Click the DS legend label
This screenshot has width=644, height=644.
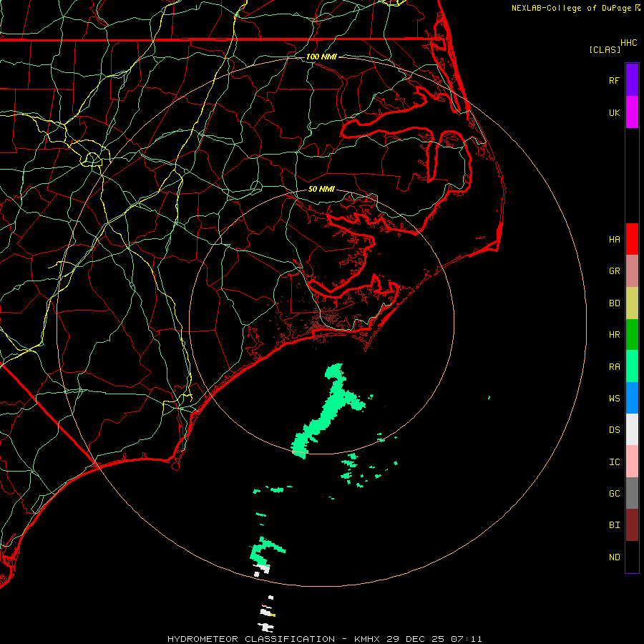tap(614, 429)
